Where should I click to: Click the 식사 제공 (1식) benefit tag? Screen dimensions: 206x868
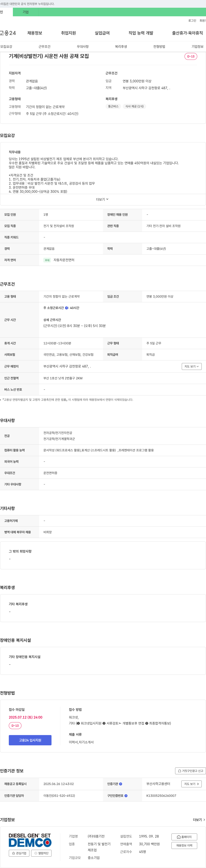click(135, 107)
